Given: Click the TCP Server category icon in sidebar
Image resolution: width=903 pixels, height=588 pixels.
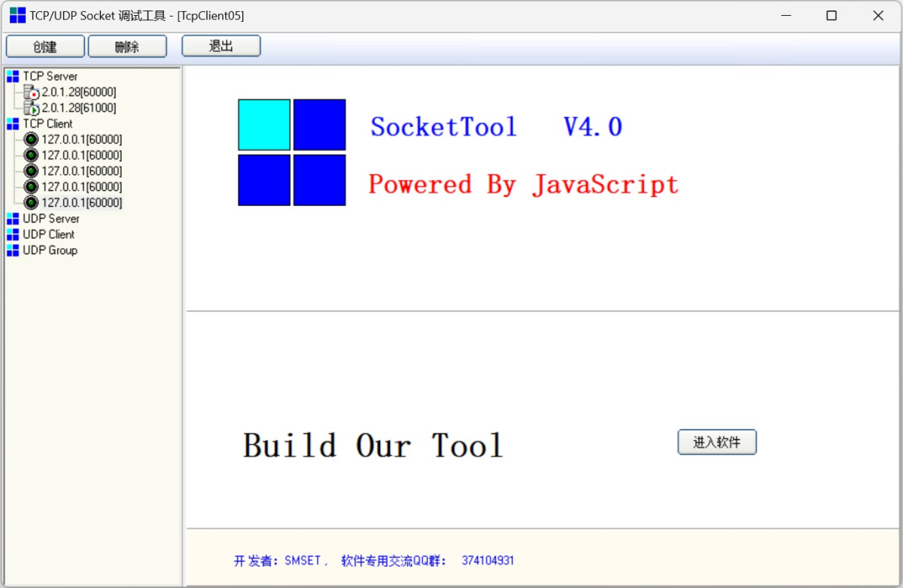Looking at the screenshot, I should 13,76.
